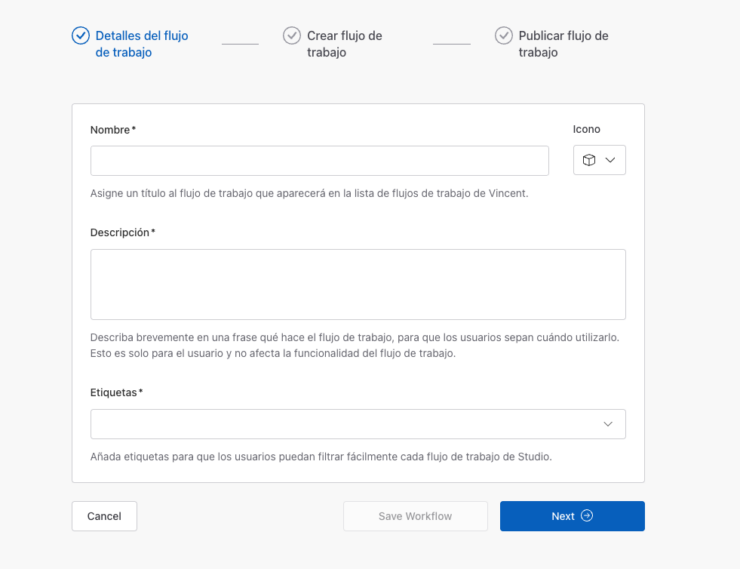Click the checkmark icon beside Publicar flujo
740x569 pixels.
point(503,36)
